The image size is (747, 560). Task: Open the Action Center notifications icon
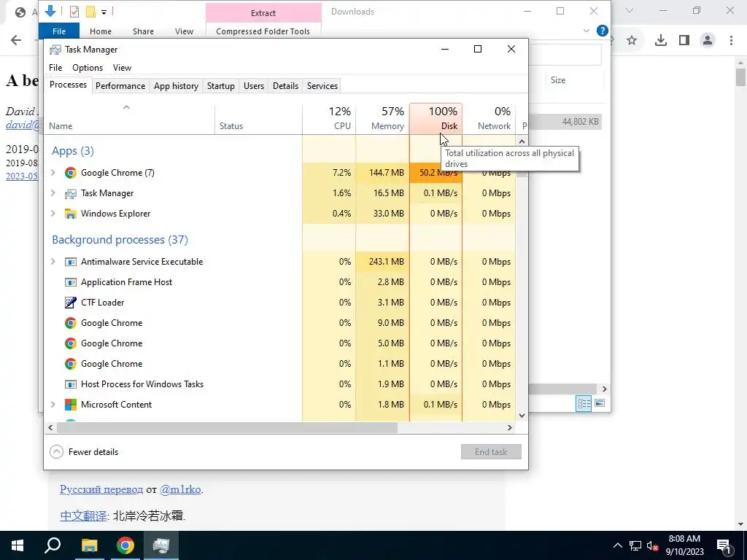click(724, 545)
